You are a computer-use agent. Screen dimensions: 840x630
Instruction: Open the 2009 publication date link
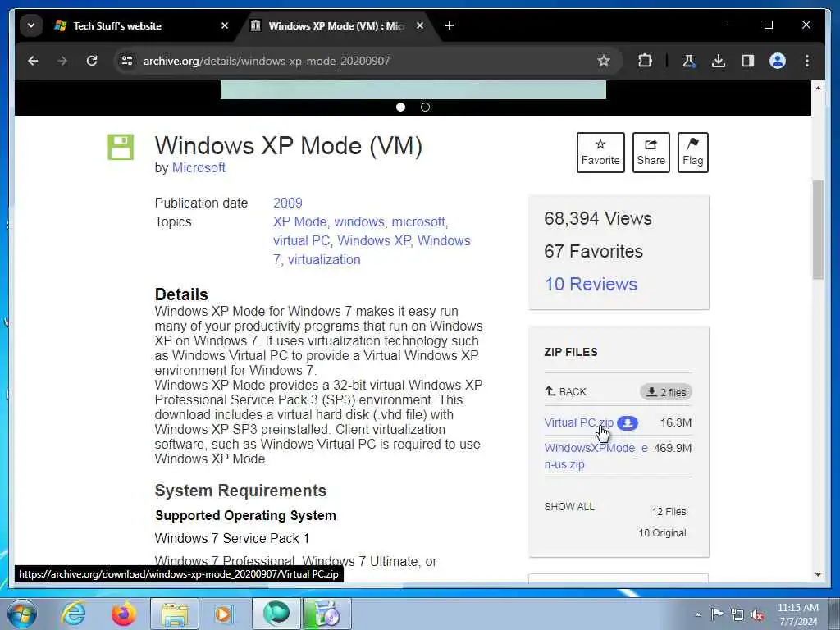pos(288,203)
